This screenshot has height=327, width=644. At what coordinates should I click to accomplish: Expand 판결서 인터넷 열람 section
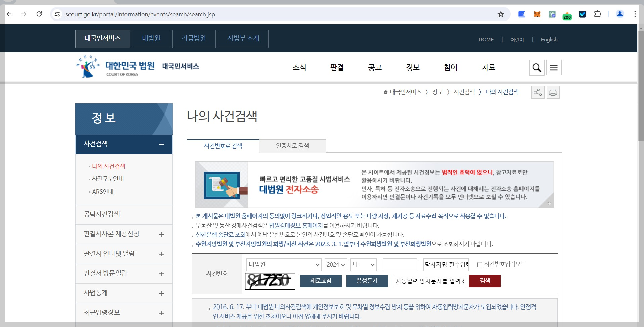point(162,254)
